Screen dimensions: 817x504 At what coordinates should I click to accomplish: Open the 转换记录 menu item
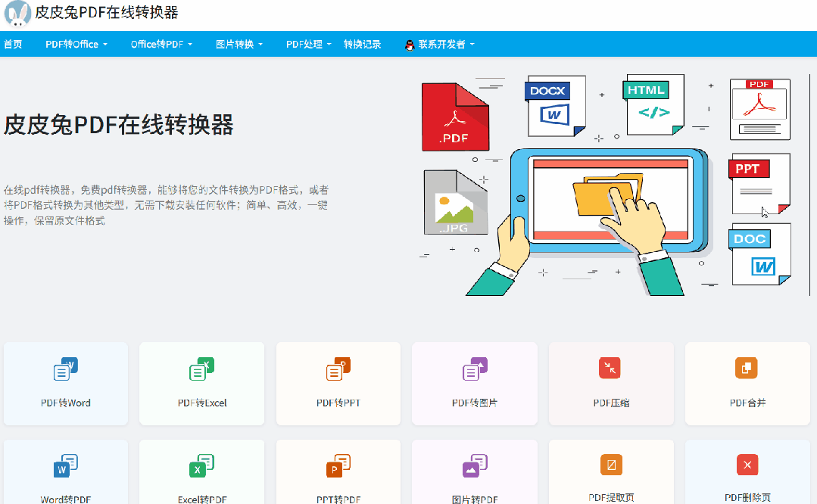click(361, 44)
